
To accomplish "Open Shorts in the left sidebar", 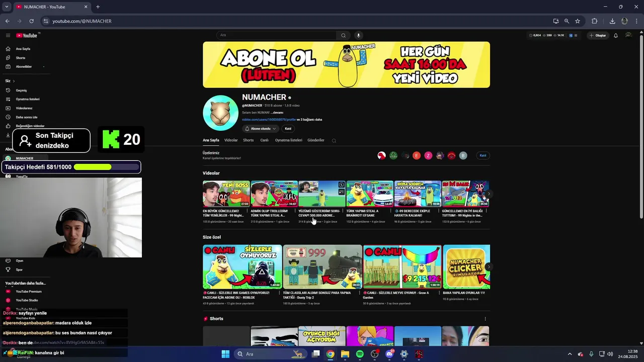I will click(21, 58).
